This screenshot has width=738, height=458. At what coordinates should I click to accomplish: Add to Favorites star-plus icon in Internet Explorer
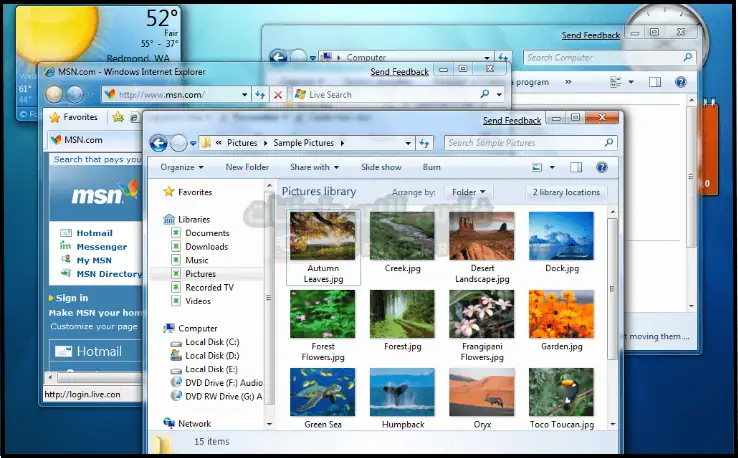(x=118, y=117)
